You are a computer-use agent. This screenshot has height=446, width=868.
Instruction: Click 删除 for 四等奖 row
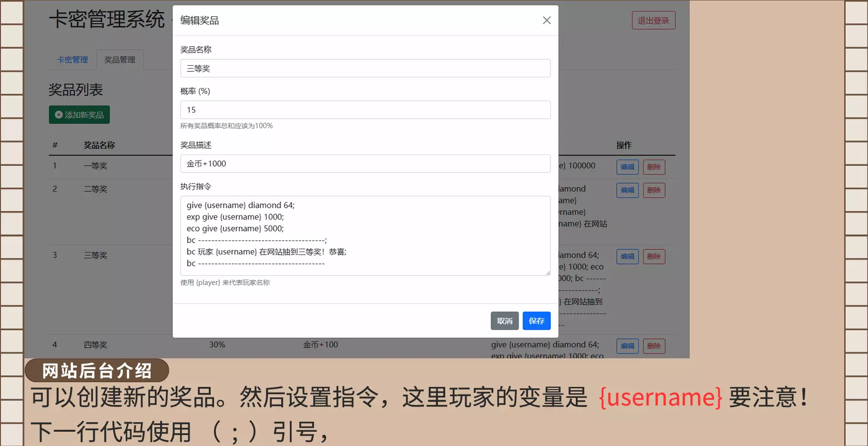point(654,346)
